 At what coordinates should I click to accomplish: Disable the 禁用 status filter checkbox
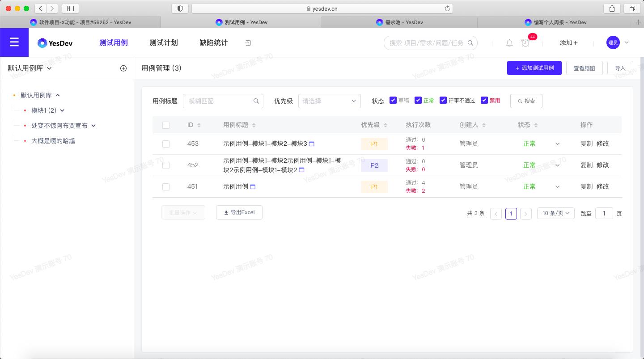(x=484, y=100)
